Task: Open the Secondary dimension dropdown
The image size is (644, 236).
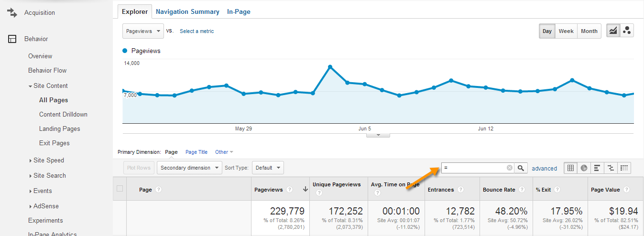Action: [190, 168]
